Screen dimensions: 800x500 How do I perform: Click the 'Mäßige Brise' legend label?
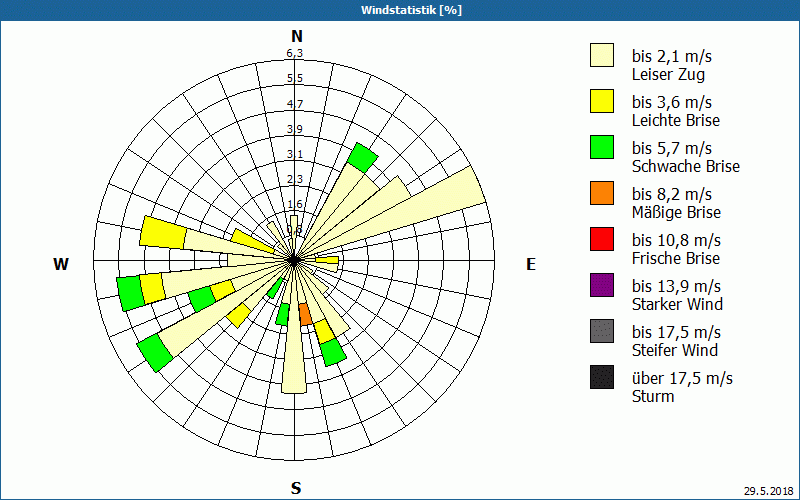pyautogui.click(x=677, y=212)
